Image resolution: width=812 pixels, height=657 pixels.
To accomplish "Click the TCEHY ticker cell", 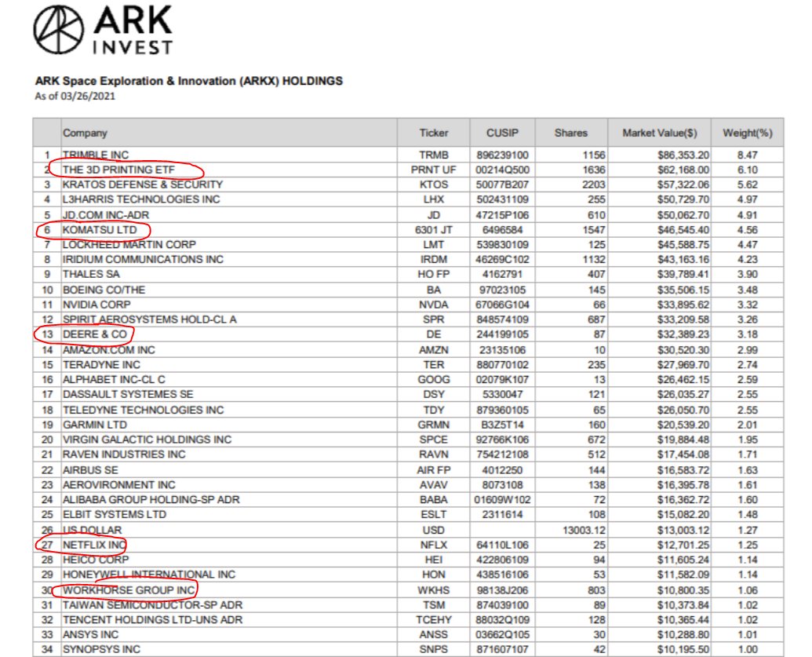I will [433, 619].
